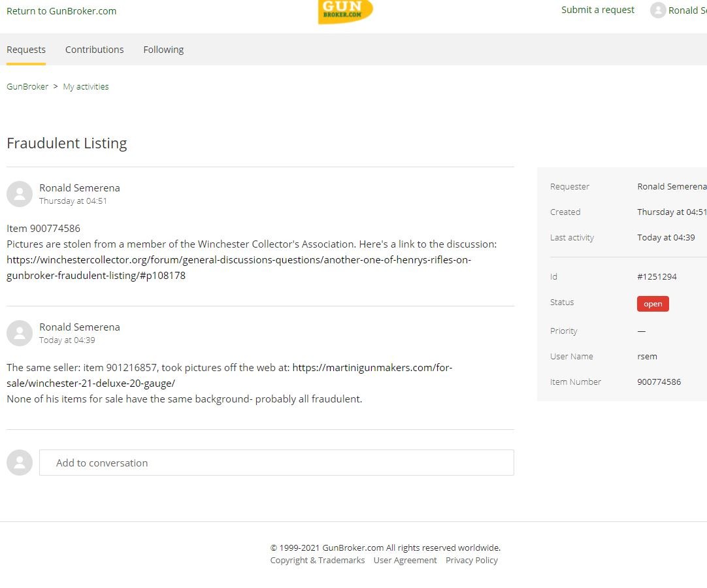Click the GunBroker.com logo in header
The height and width of the screenshot is (588, 707).
345,11
